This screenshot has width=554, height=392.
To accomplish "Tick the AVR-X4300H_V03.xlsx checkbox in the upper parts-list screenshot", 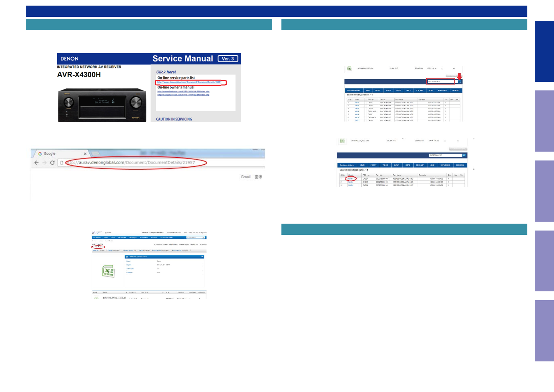I will (x=442, y=68).
